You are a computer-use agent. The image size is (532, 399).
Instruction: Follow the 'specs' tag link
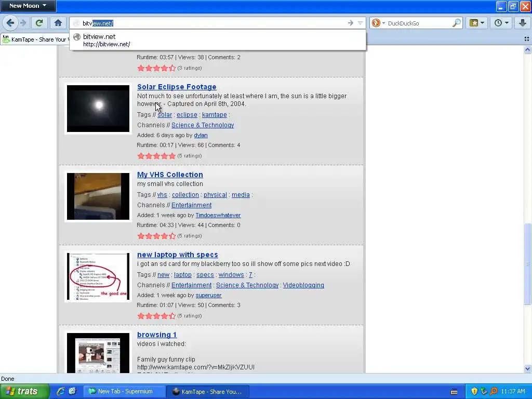(205, 275)
